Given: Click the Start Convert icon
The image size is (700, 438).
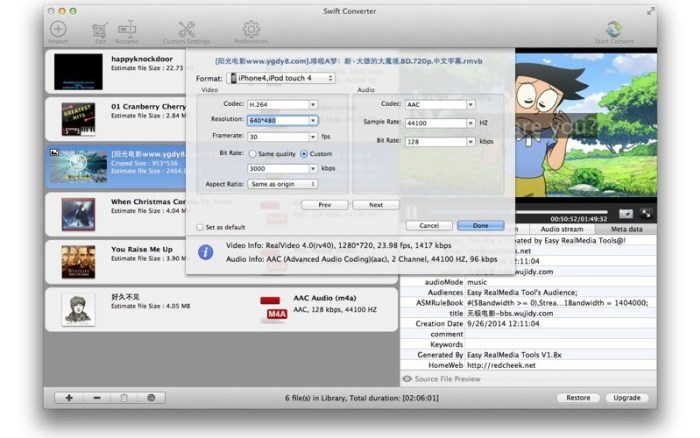Looking at the screenshot, I should (615, 30).
